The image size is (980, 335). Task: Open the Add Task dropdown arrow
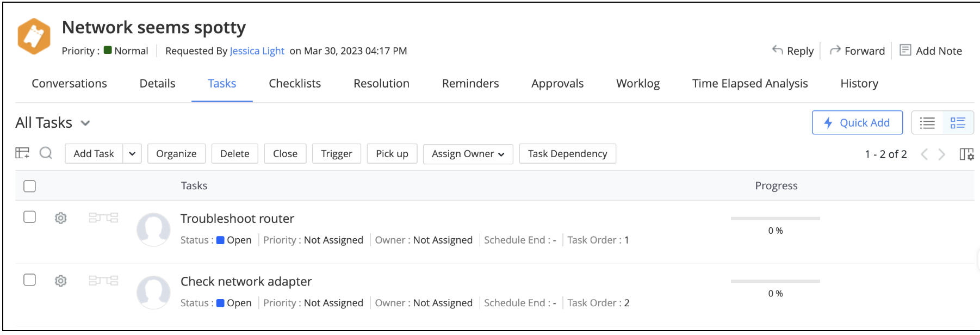click(132, 154)
